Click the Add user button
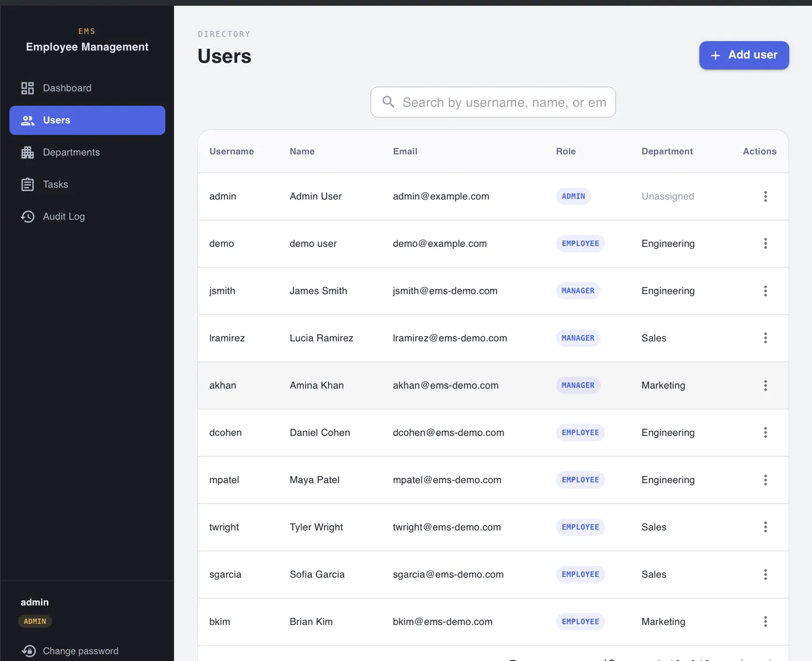 (744, 55)
